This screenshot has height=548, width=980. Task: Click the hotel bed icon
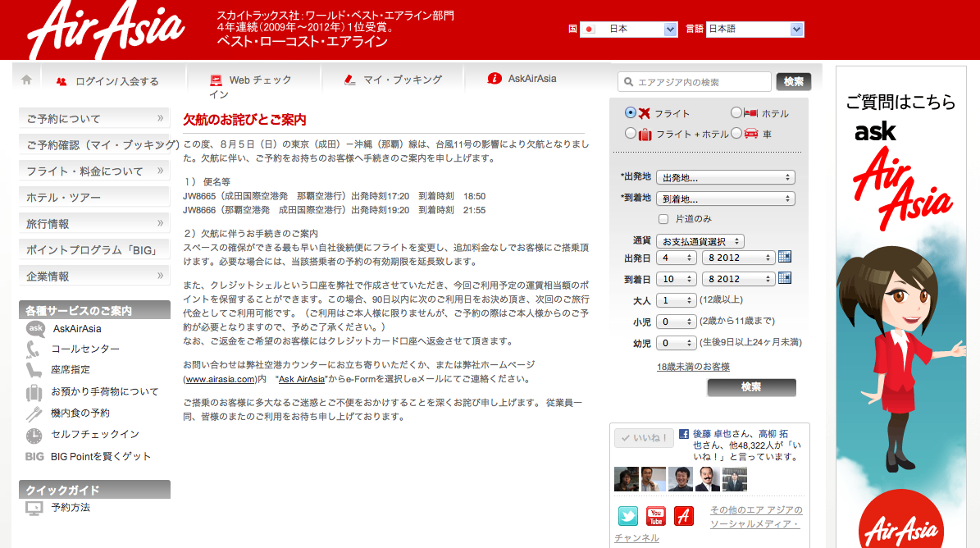750,113
